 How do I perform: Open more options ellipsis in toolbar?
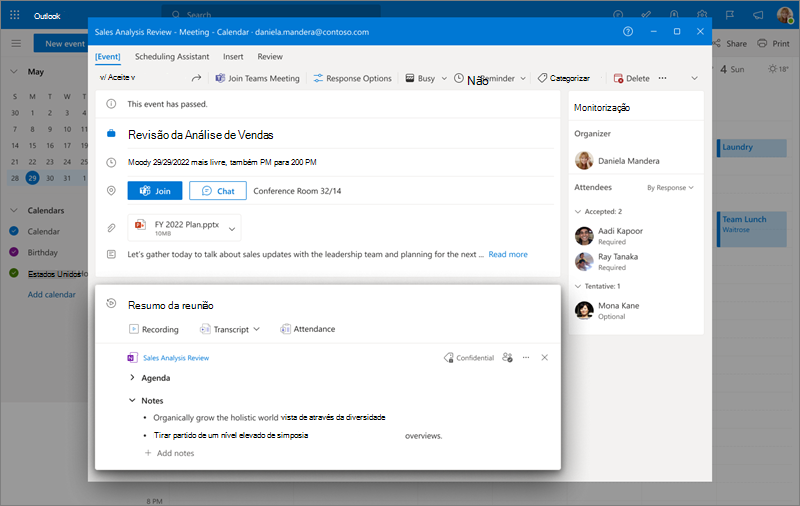click(662, 78)
